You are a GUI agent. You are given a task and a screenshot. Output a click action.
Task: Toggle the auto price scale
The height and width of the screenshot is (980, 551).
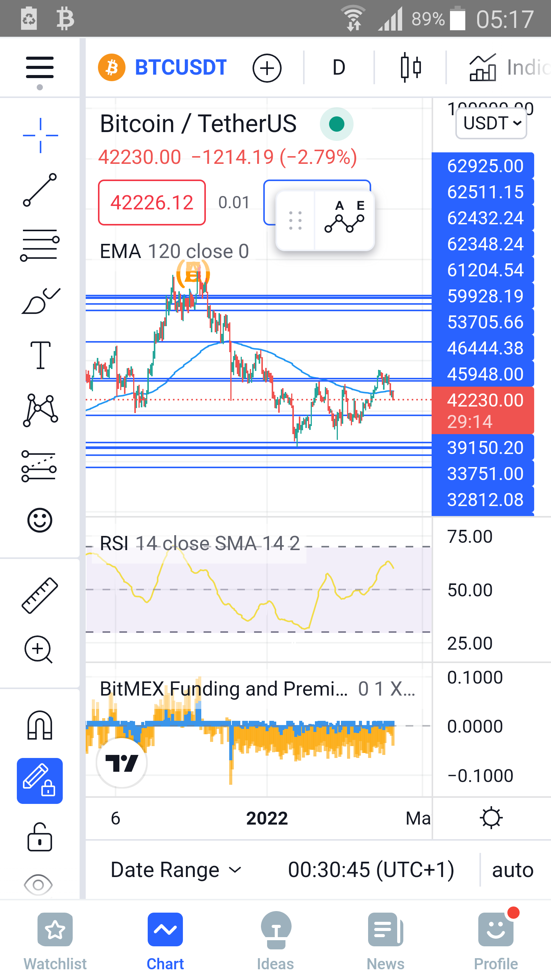coord(513,870)
